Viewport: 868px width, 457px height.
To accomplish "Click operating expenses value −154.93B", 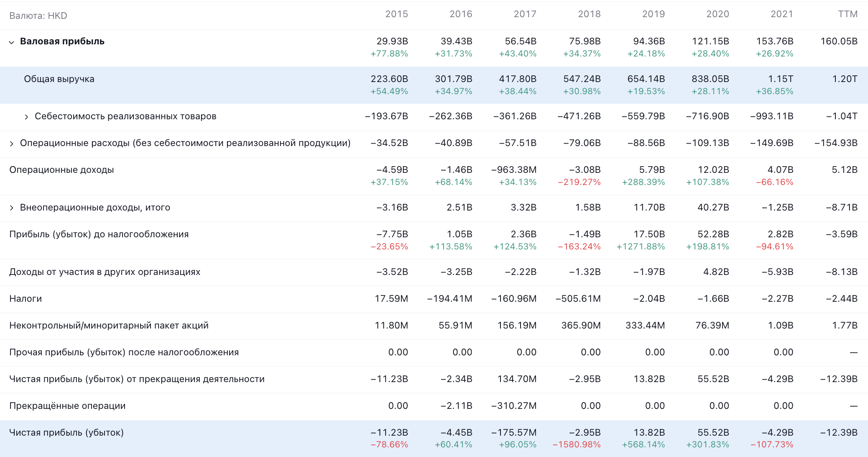I will click(836, 143).
